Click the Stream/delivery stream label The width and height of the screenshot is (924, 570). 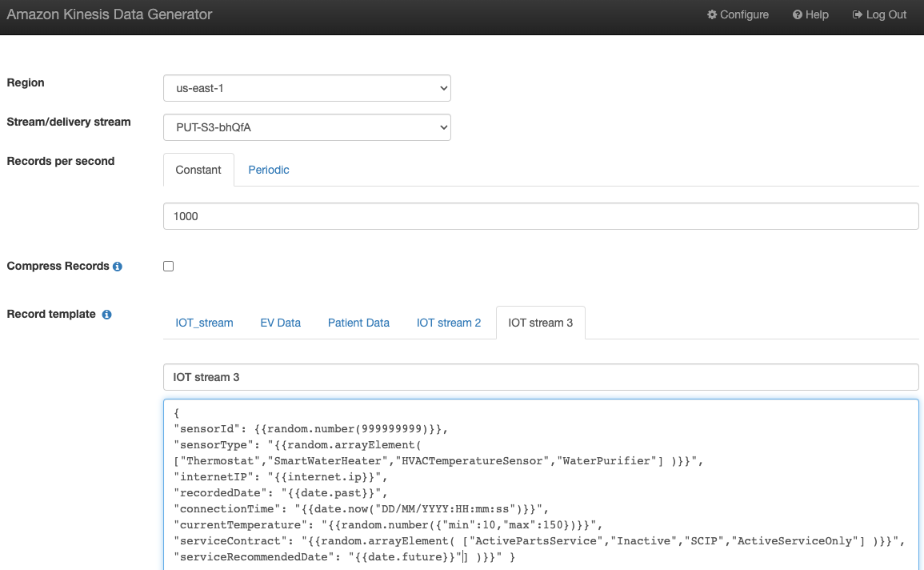[x=68, y=122]
